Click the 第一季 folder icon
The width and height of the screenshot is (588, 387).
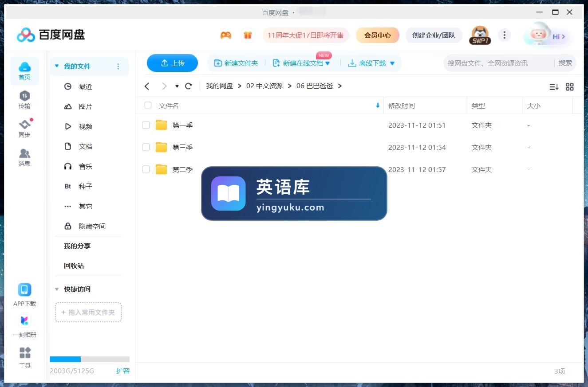(x=162, y=125)
